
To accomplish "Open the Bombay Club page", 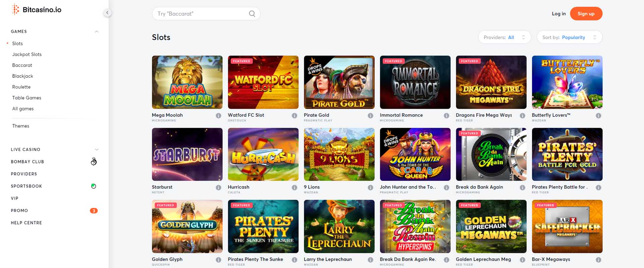I will pos(27,162).
